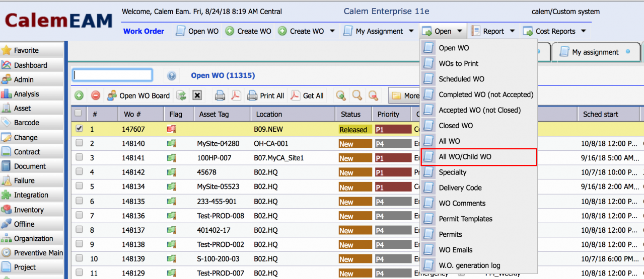Click the red delete record icon
Screen dimensions: 644x279
coord(95,96)
